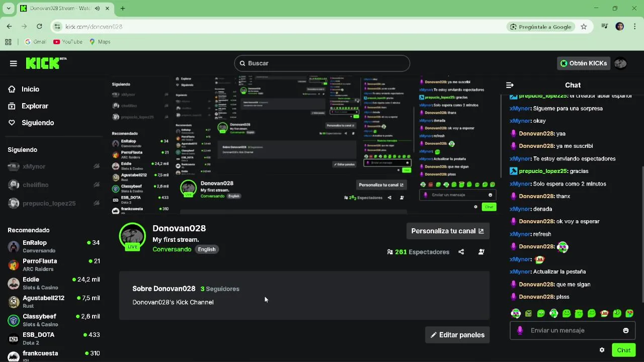Screen dimensions: 644x362
Task: Click the English language tag
Action: pyautogui.click(x=207, y=249)
